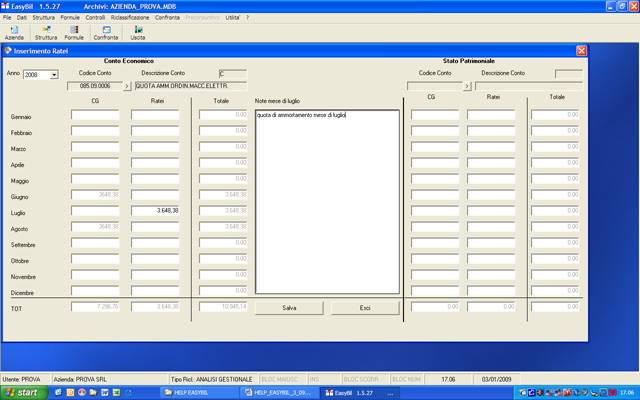Click the Marzo CG field in Conto Economico

click(95, 147)
